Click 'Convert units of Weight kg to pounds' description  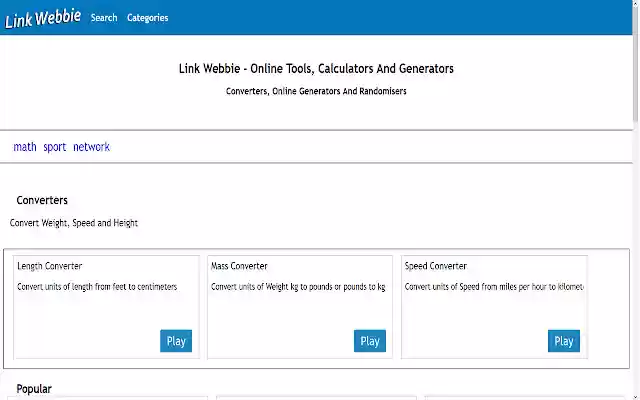(x=298, y=287)
